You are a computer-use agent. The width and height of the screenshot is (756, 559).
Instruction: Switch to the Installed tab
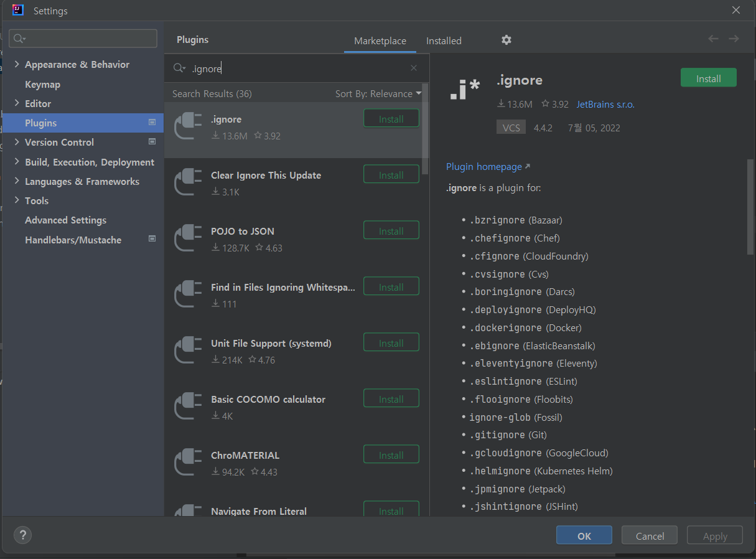[x=444, y=40]
